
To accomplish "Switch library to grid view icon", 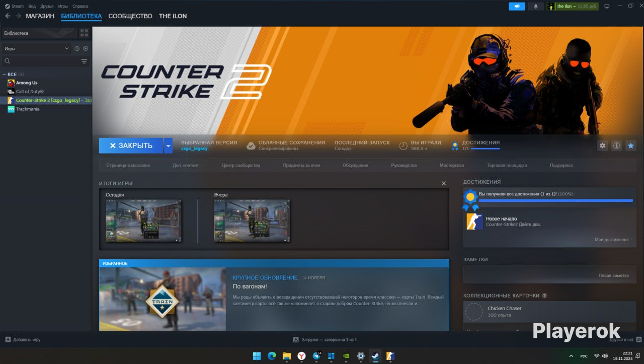I will click(x=84, y=33).
